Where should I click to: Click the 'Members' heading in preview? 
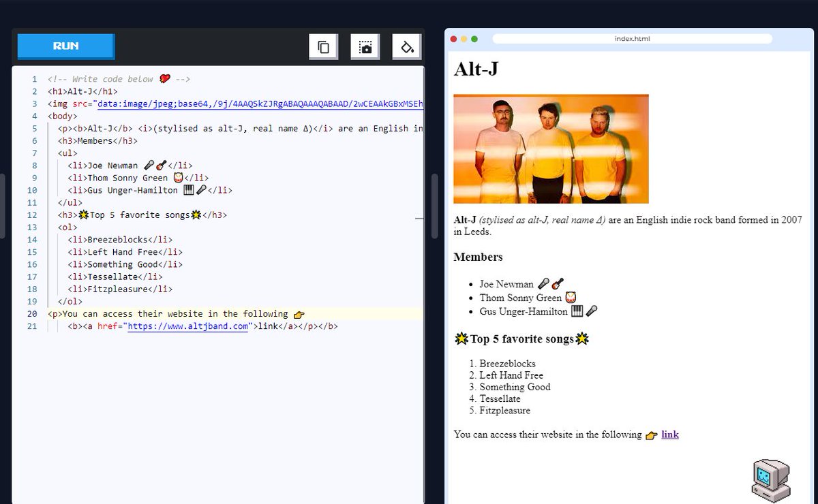click(478, 257)
